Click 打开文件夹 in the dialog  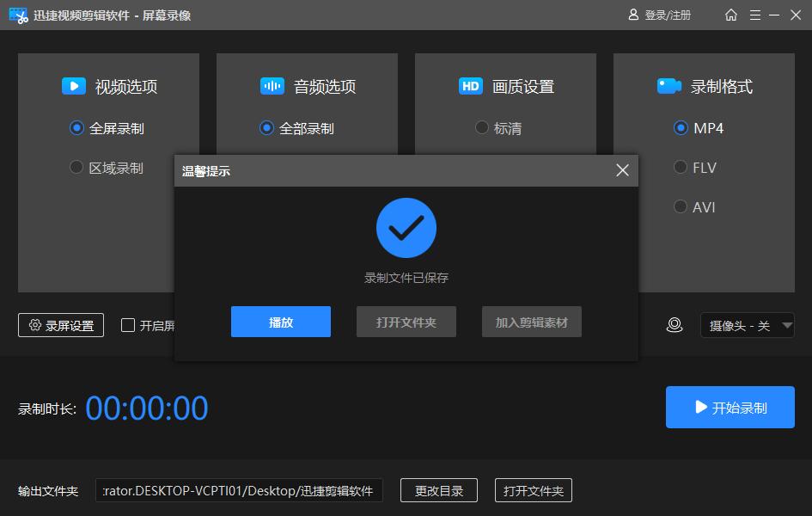pos(406,321)
